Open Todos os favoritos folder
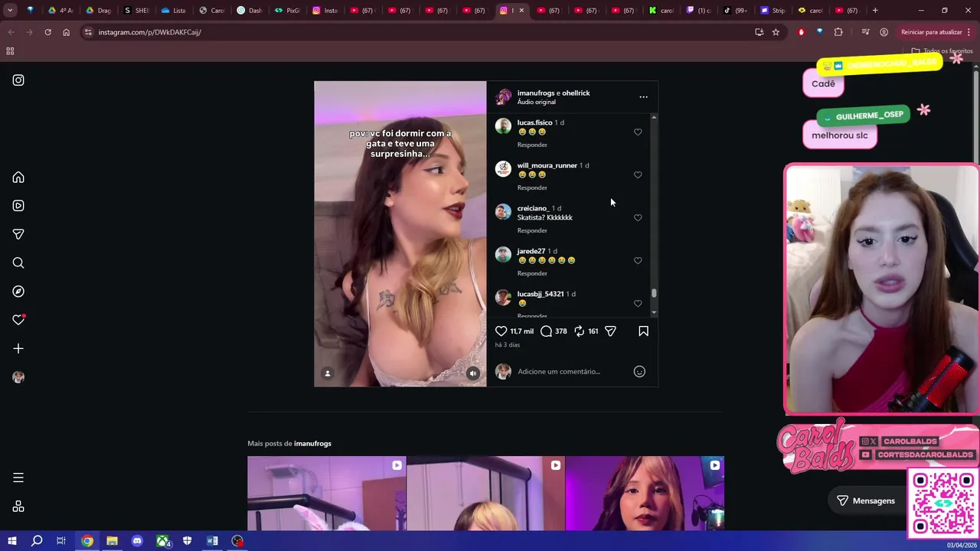Image resolution: width=980 pixels, height=551 pixels. [942, 51]
